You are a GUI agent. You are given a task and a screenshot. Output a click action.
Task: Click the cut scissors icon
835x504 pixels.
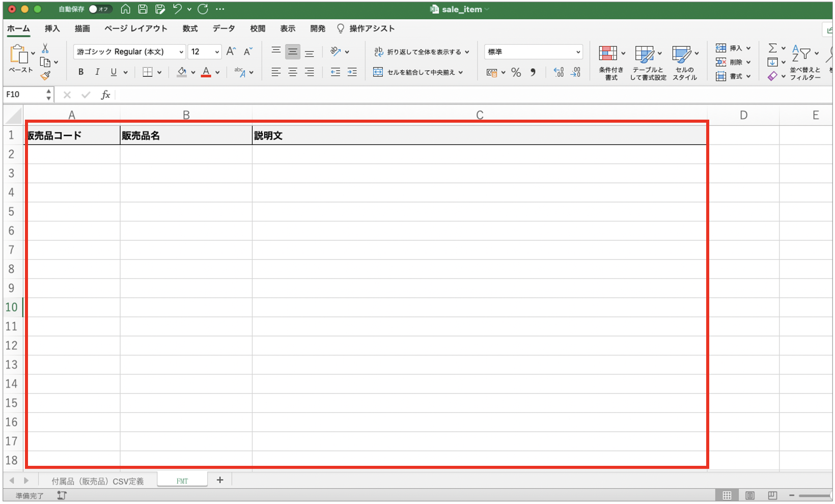point(45,48)
